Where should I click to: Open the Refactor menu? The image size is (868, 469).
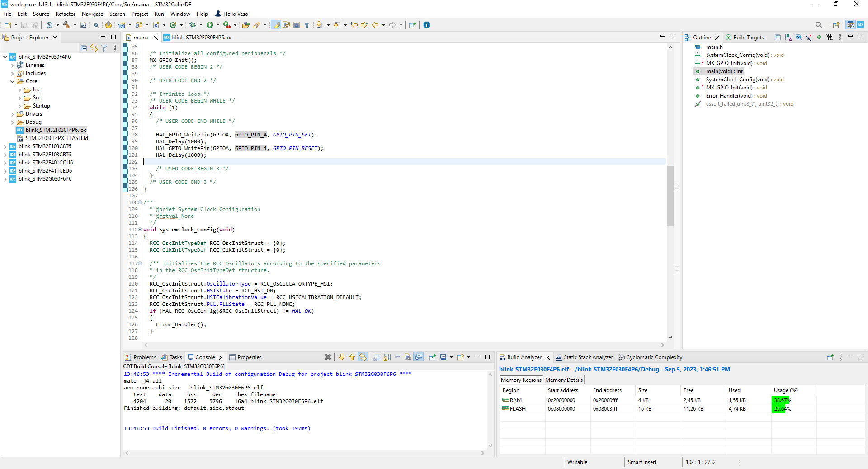click(x=66, y=14)
